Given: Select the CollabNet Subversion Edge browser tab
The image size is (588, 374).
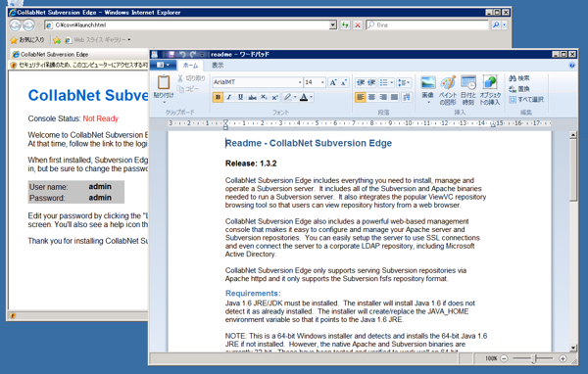Looking at the screenshot, I should click(78, 55).
